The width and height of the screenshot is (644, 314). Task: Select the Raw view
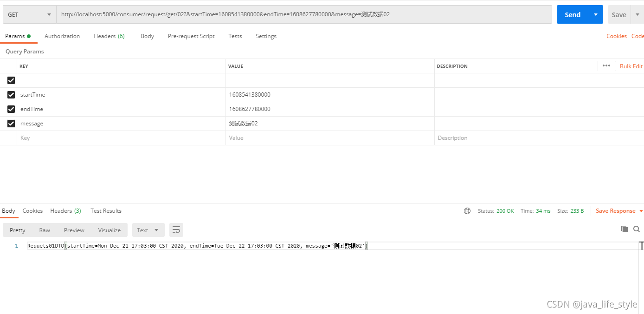(x=45, y=230)
